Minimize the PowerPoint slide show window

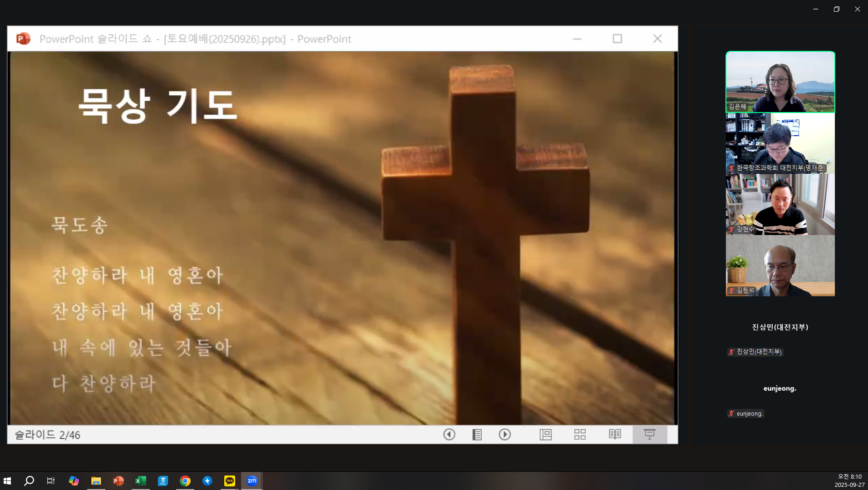click(x=577, y=39)
